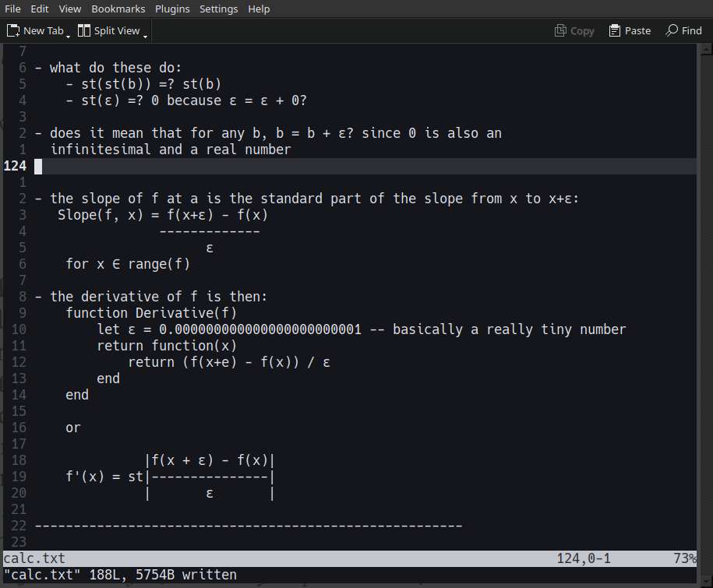713x588 pixels.
Task: Open the Edit menu
Action: pyautogui.click(x=40, y=9)
